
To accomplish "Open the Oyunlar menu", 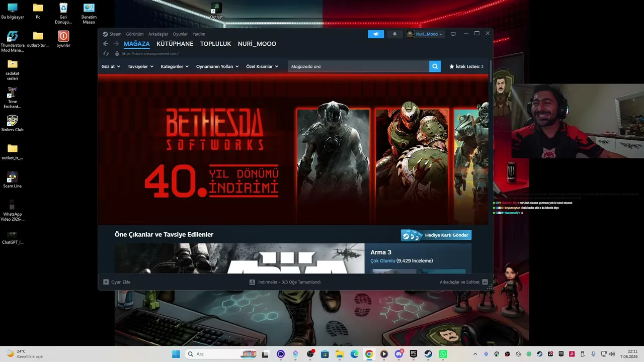I will pyautogui.click(x=180, y=34).
